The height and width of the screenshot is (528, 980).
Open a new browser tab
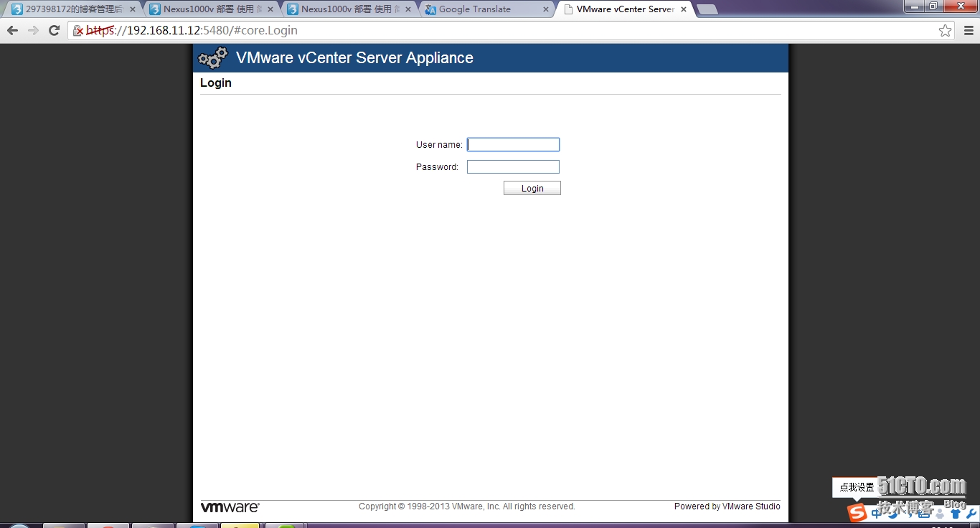[x=707, y=9]
